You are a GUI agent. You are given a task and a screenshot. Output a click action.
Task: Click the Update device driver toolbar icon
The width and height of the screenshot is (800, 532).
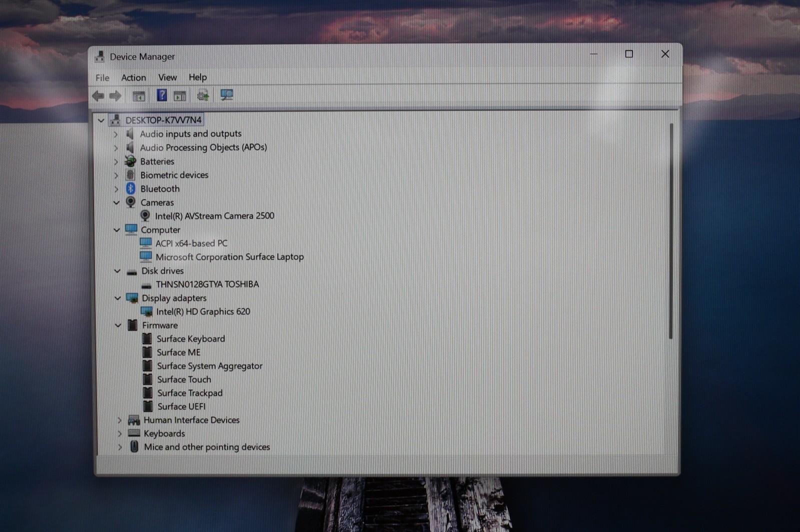click(x=203, y=95)
